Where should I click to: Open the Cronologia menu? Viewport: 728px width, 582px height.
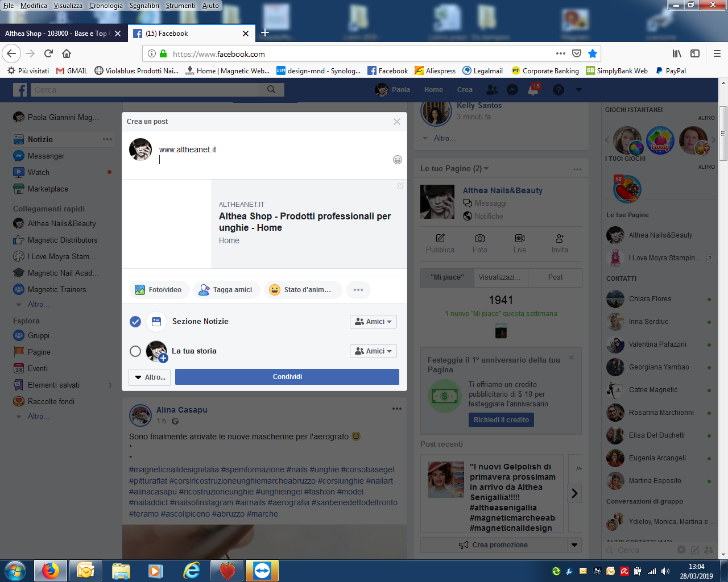106,6
